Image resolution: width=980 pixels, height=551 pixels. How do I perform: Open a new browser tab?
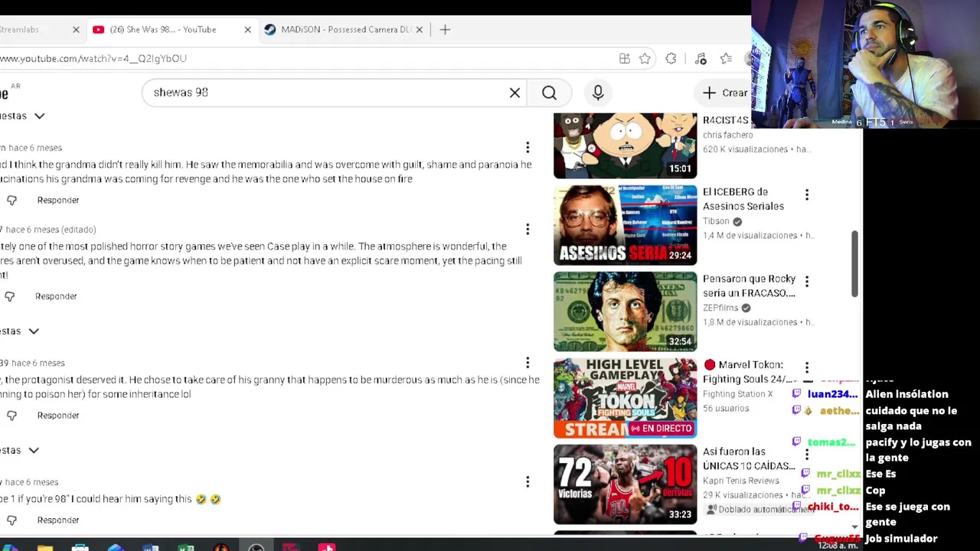445,30
